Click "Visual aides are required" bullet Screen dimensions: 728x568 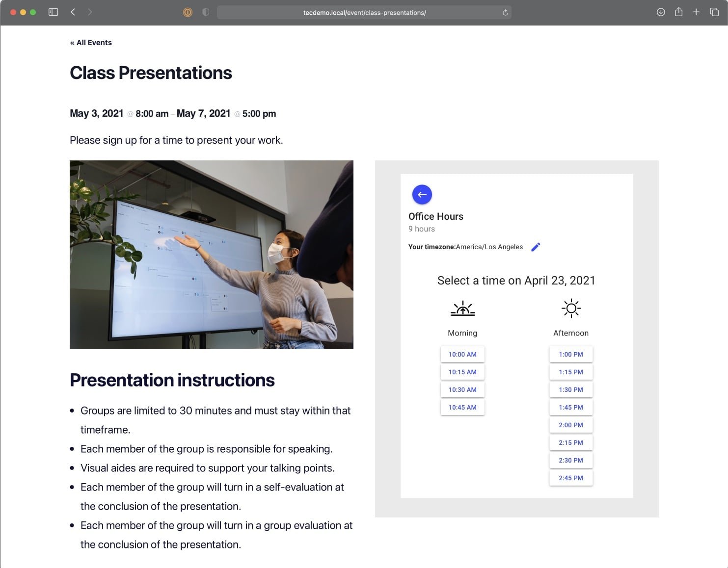pyautogui.click(x=208, y=468)
